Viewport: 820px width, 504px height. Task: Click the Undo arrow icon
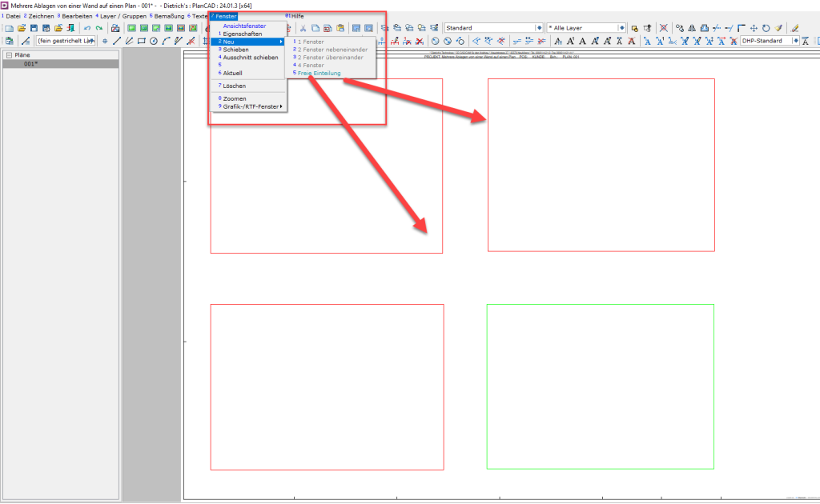[x=86, y=28]
